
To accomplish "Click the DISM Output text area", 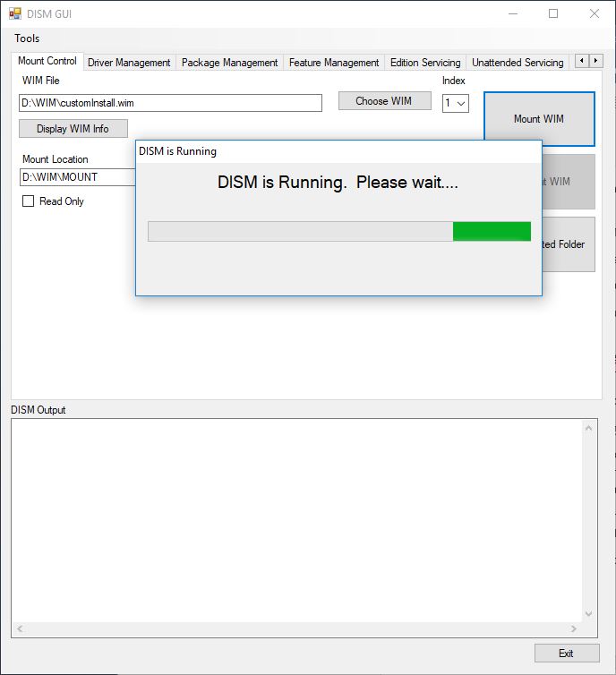I will point(297,520).
